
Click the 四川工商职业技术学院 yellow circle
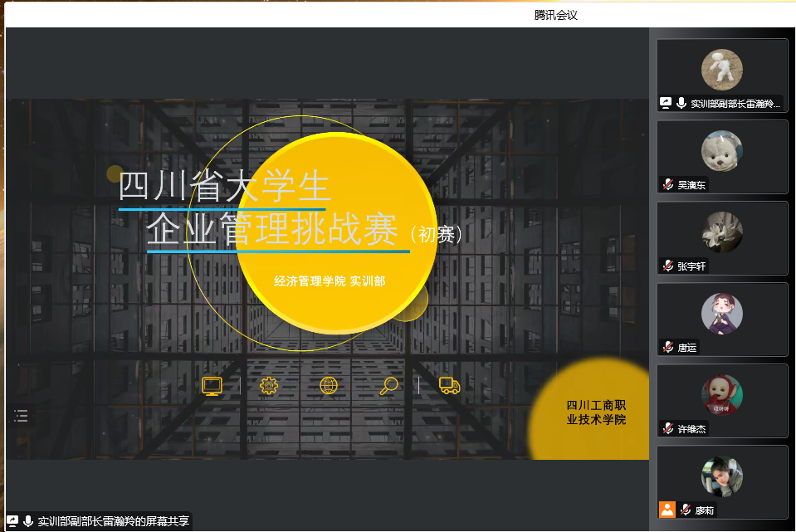point(596,412)
